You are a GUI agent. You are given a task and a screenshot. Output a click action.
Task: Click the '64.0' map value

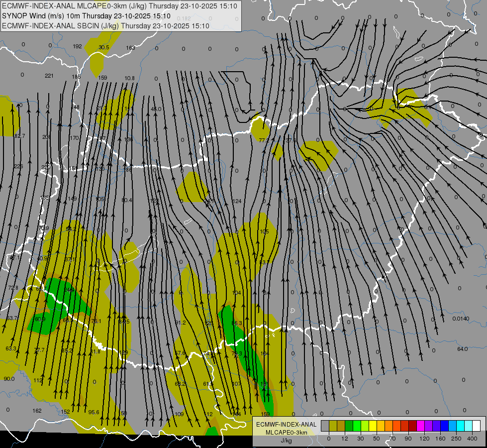(463, 349)
